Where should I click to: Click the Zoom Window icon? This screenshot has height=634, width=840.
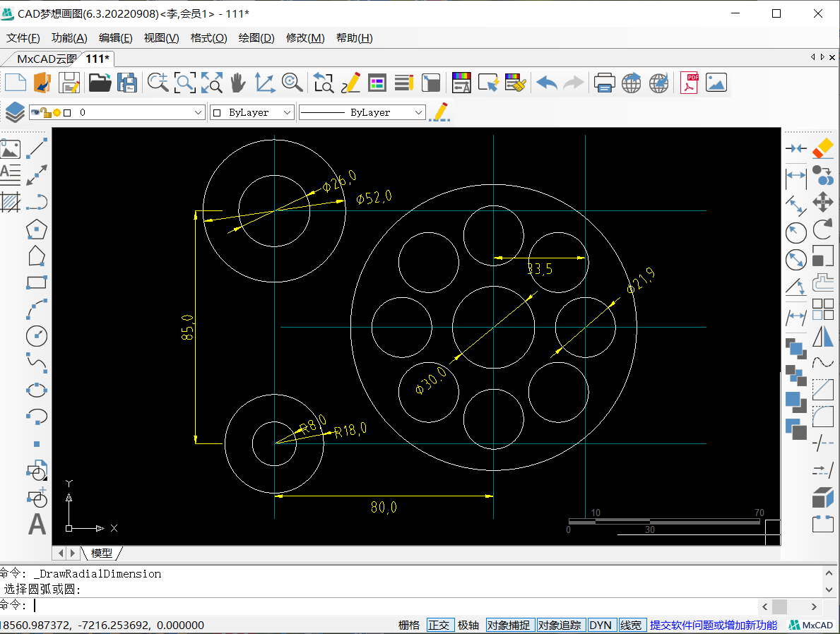point(185,83)
